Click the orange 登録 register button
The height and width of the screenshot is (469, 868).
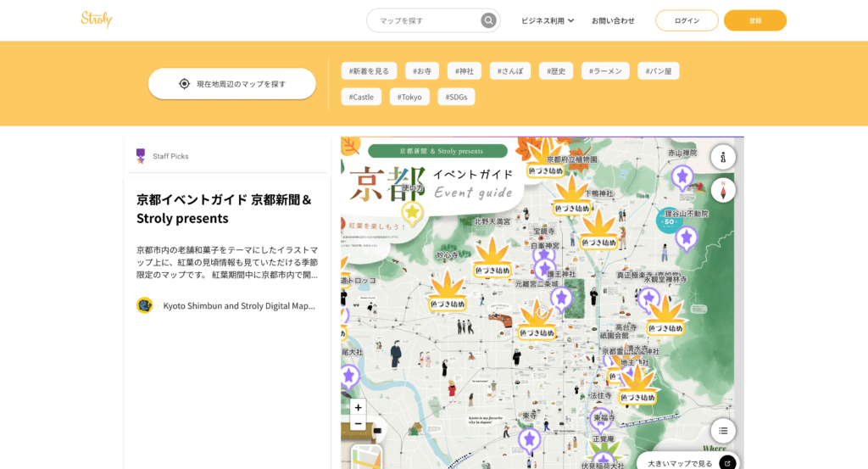point(755,20)
